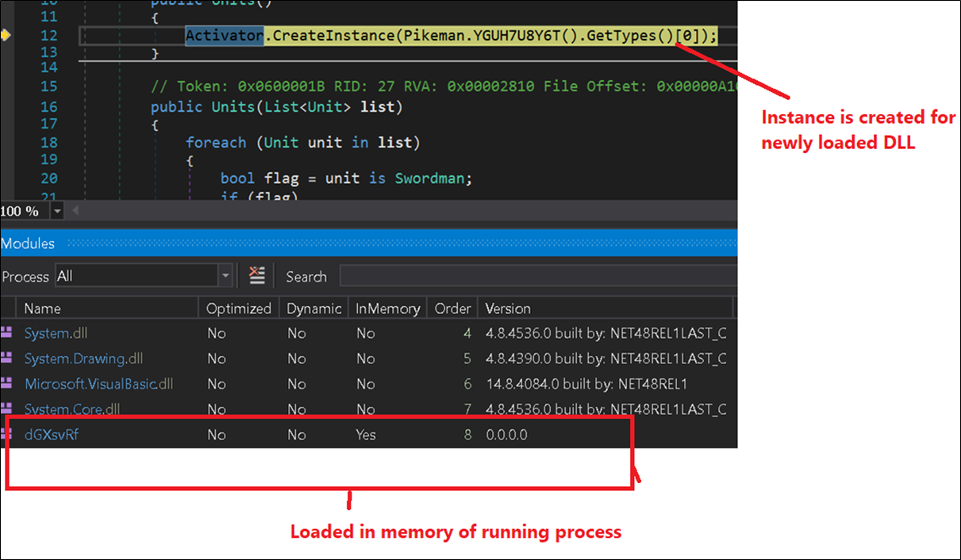Click the module icon beside dGXsvRf
961x560 pixels.
click(7, 435)
